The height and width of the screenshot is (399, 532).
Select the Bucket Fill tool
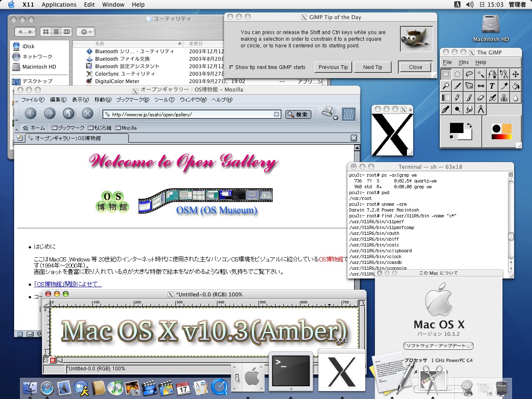[515, 86]
